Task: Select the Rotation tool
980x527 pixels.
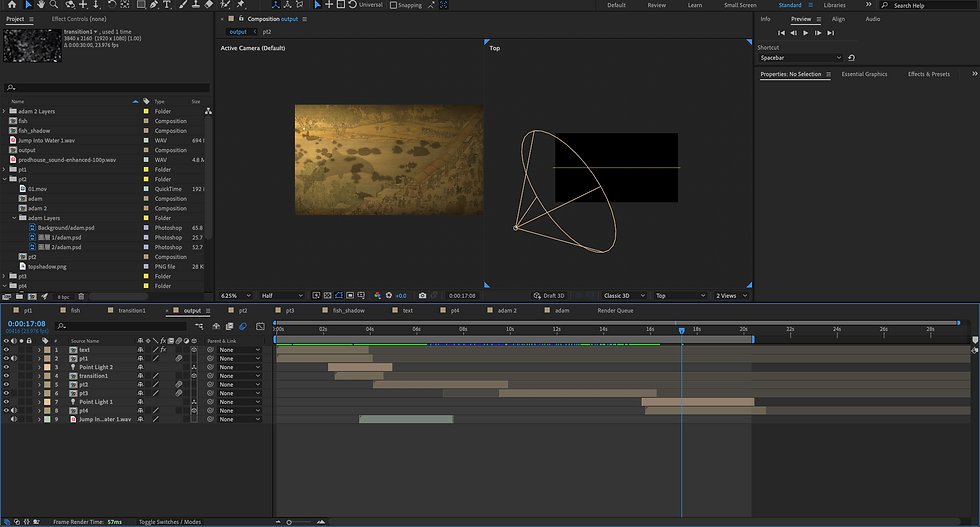Action: (112, 4)
